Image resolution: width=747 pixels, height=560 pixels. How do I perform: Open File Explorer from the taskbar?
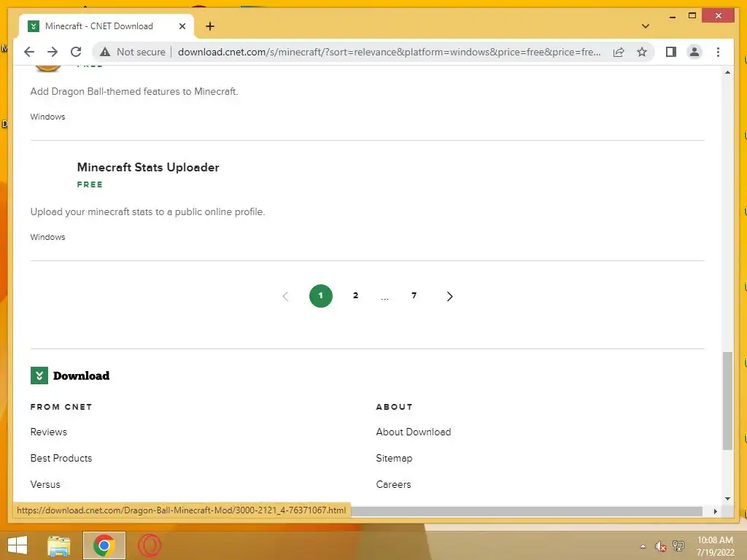coord(59,545)
